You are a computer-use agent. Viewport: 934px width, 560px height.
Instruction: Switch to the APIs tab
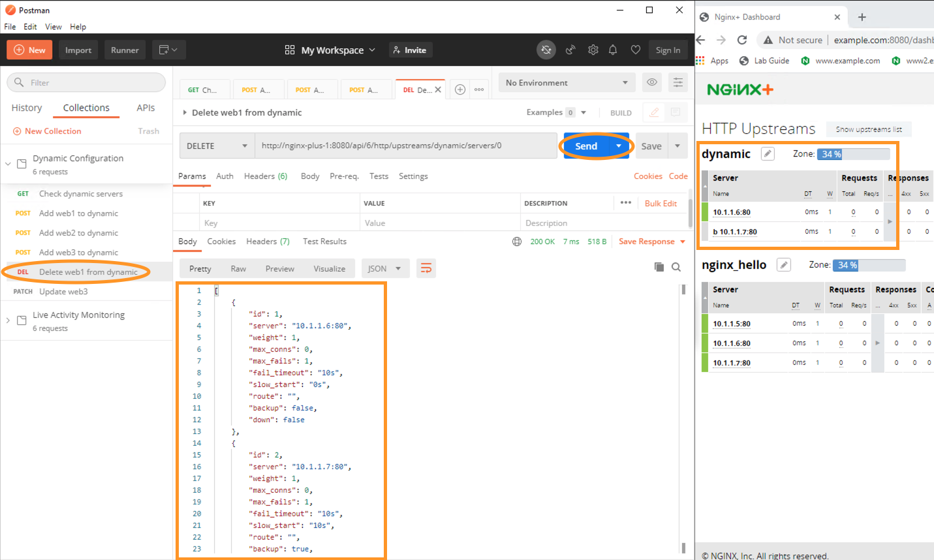146,108
